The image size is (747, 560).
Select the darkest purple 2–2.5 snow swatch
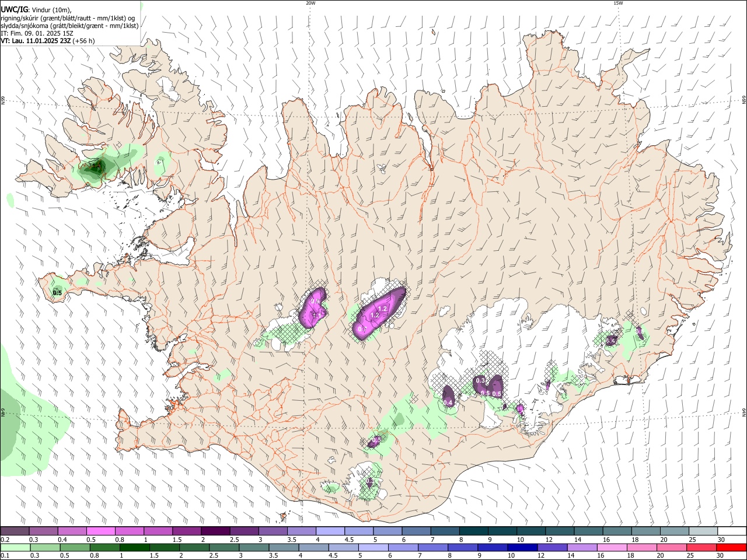215,531
